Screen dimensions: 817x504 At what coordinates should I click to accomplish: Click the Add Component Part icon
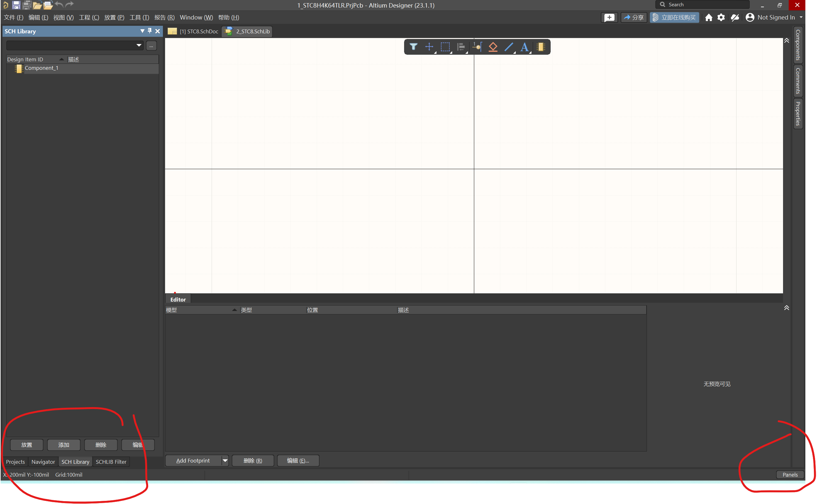coord(541,47)
